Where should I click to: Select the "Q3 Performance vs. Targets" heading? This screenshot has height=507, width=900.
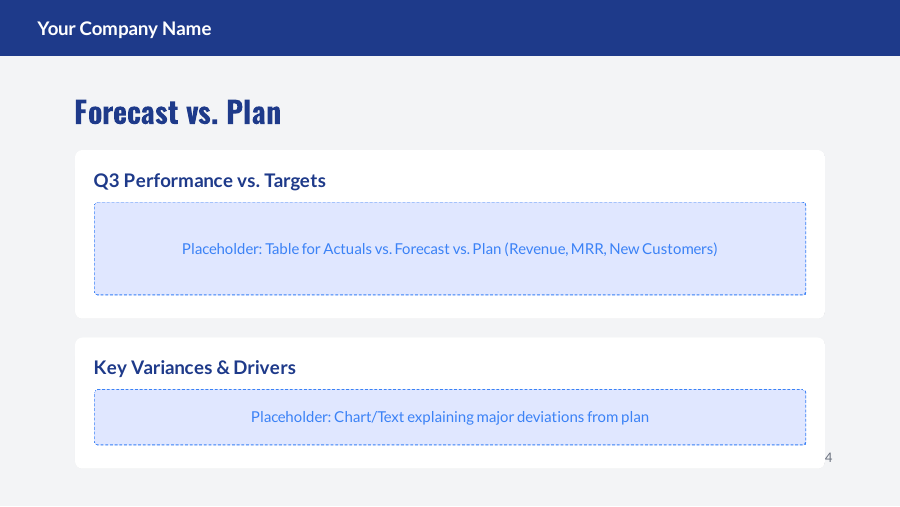click(x=209, y=181)
